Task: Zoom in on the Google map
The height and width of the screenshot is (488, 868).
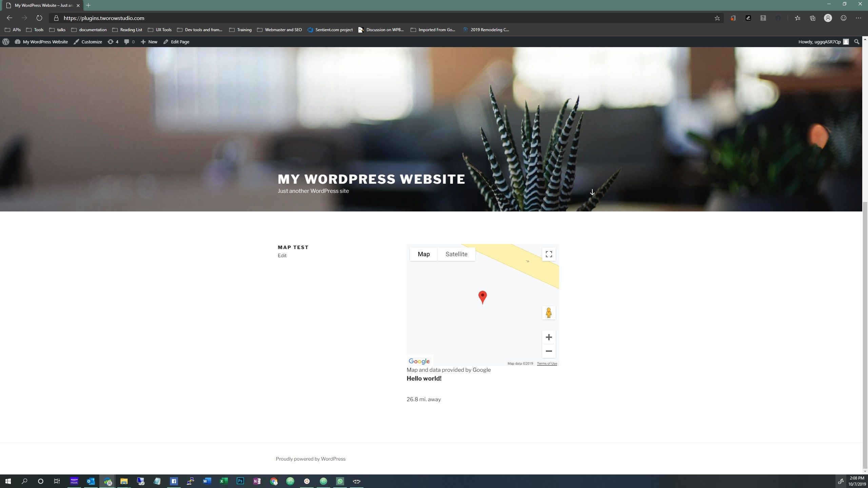Action: tap(549, 337)
